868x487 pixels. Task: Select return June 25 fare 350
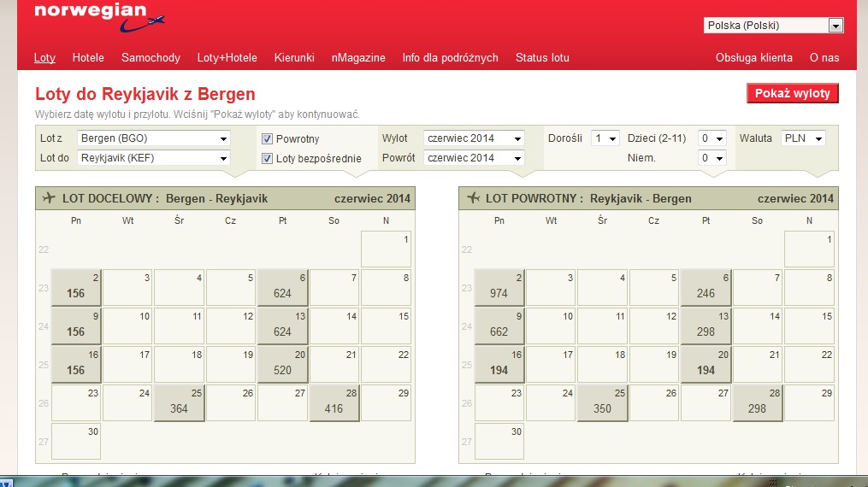tap(602, 403)
